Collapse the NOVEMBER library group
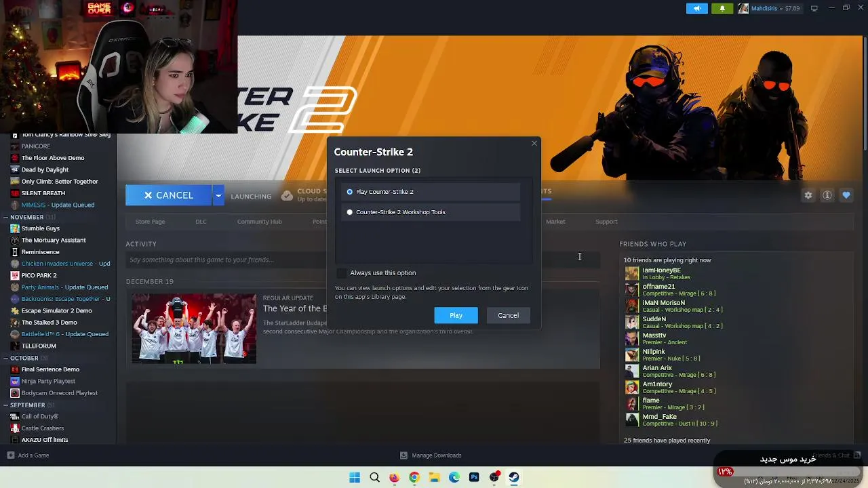 point(5,217)
